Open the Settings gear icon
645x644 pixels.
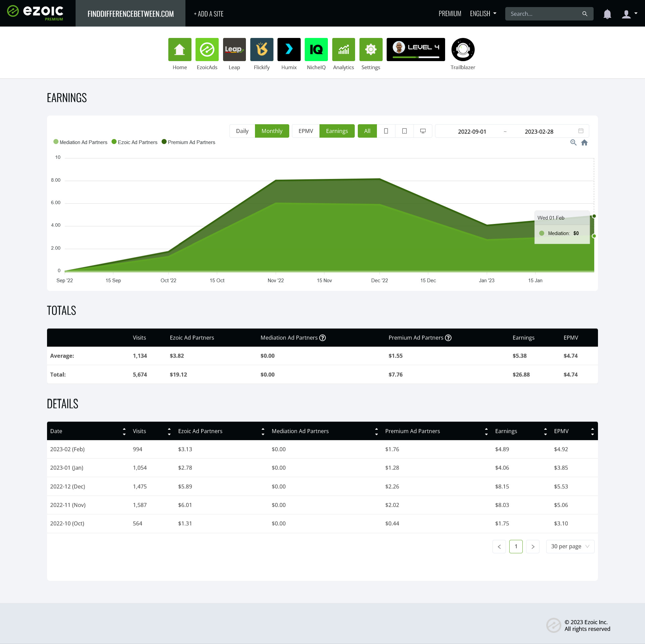coord(371,49)
